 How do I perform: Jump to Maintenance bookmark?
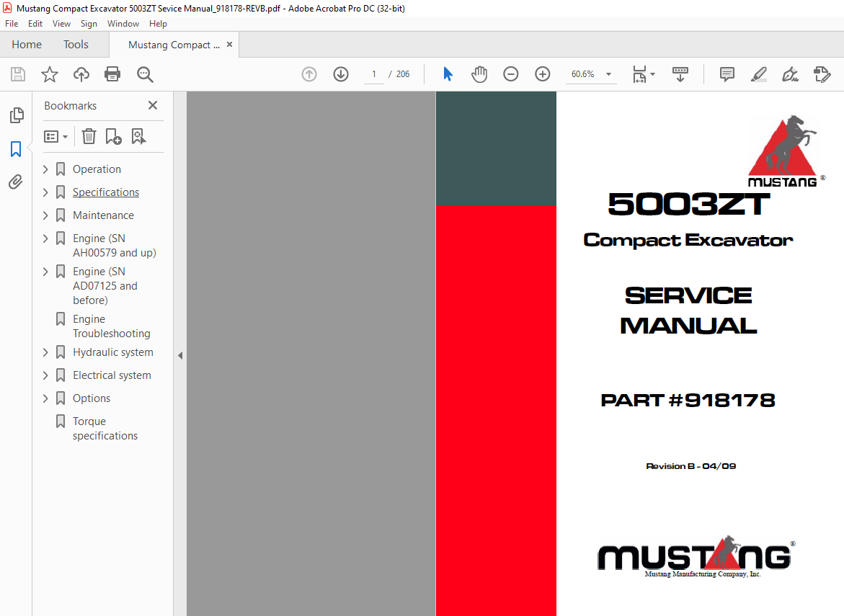coord(103,215)
